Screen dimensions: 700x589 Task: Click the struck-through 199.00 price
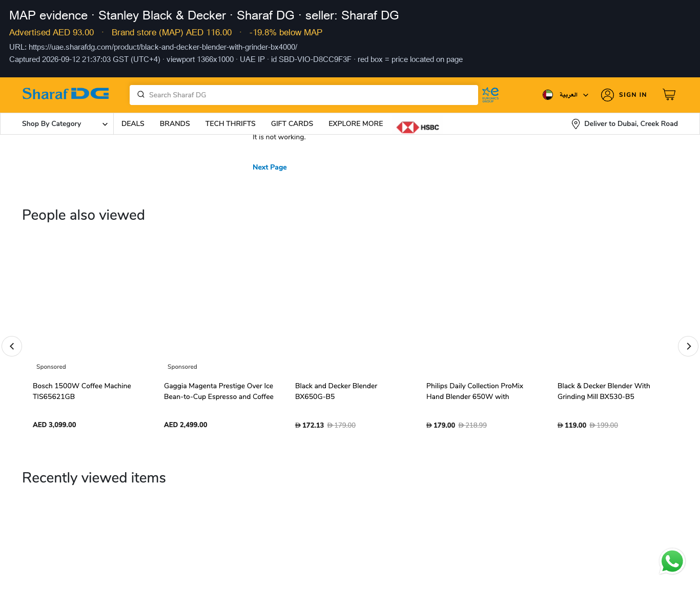coord(604,426)
